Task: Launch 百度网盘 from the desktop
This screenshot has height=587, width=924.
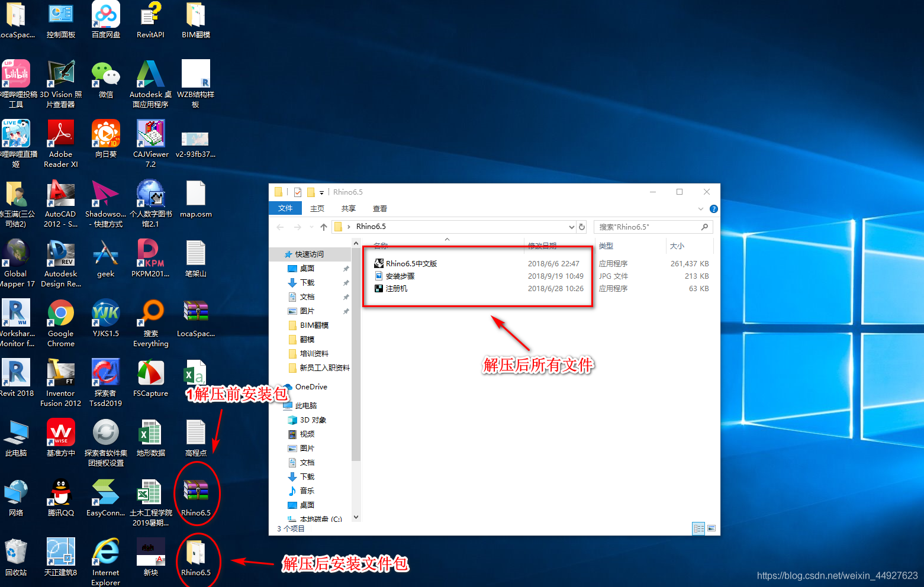Action: [x=106, y=20]
